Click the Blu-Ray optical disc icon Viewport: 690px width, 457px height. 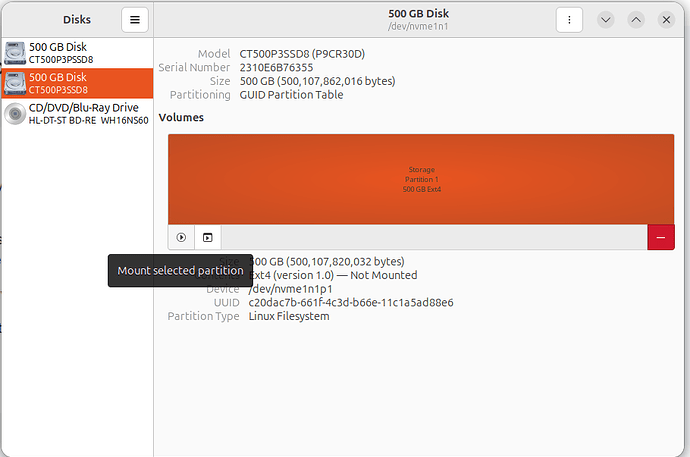(15, 114)
